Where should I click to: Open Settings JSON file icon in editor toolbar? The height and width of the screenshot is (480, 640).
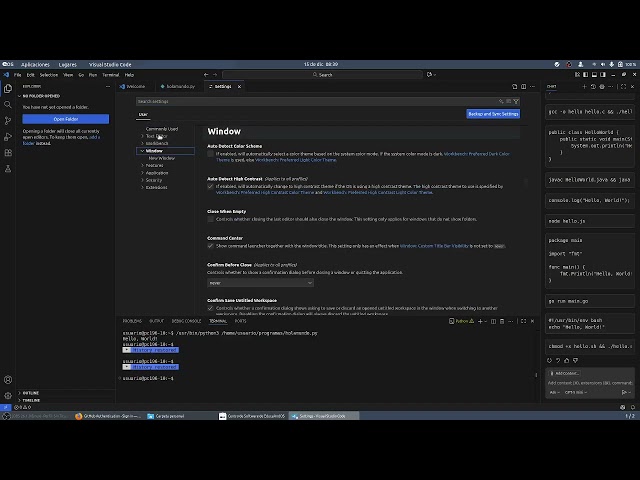point(515,87)
